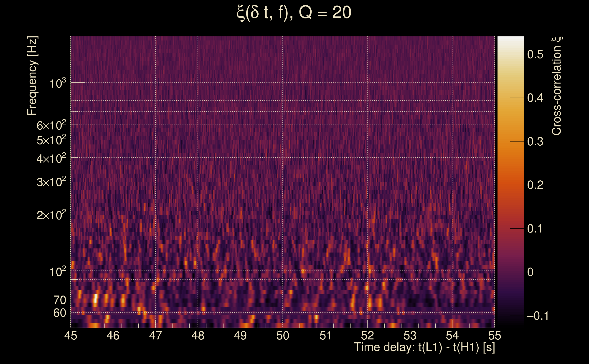Click the 2×10² frequency axis label

(51, 215)
